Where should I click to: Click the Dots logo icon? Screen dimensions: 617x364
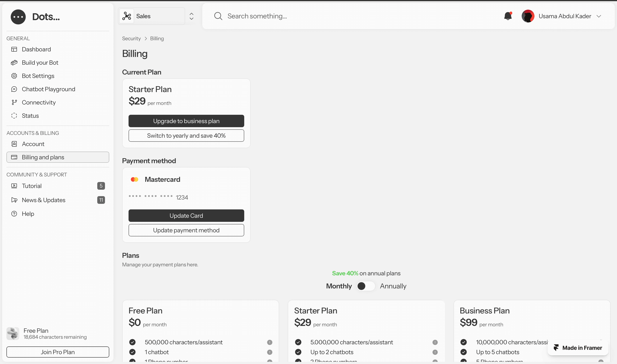tap(18, 17)
